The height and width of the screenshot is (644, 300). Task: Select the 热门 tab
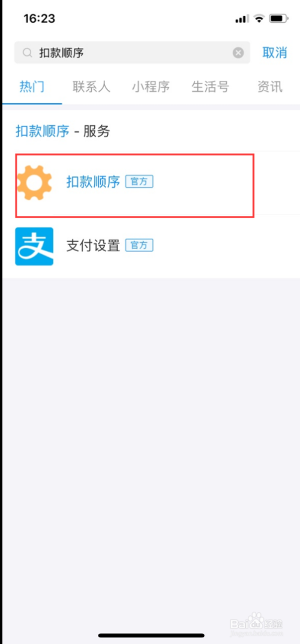(x=32, y=87)
